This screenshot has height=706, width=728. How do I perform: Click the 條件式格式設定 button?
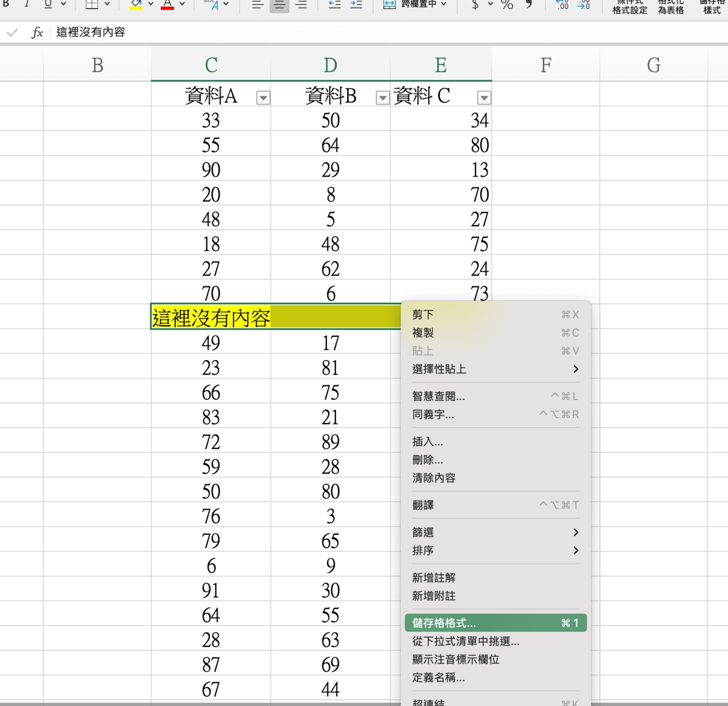pos(630,7)
